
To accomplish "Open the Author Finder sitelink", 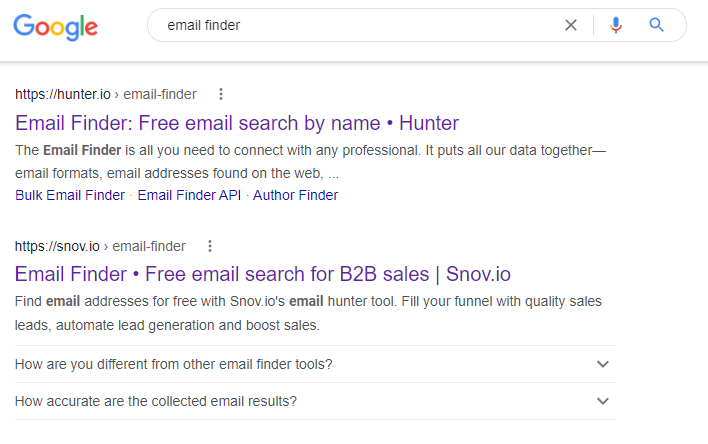I will click(x=295, y=195).
